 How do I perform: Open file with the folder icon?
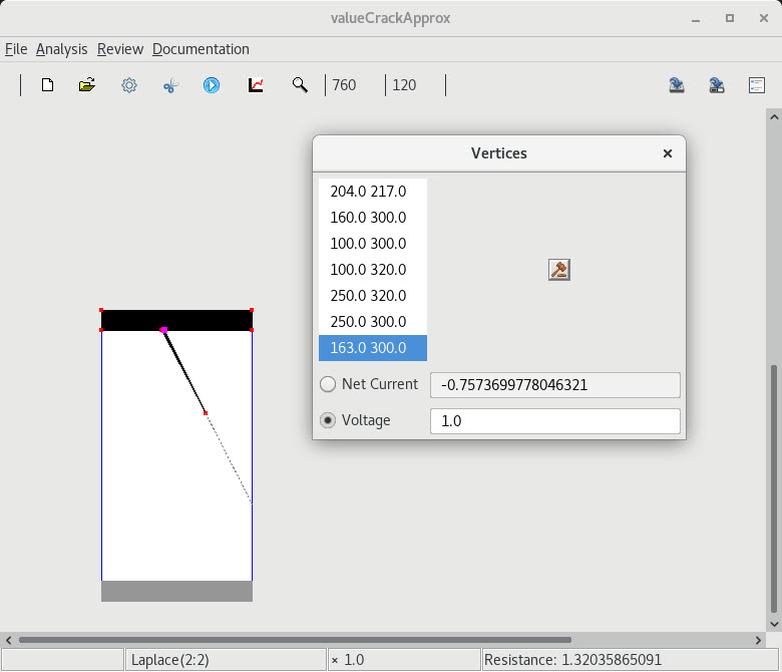(87, 86)
